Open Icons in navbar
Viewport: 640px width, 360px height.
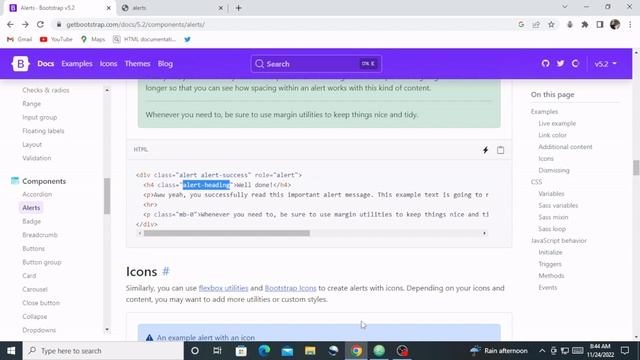click(108, 64)
